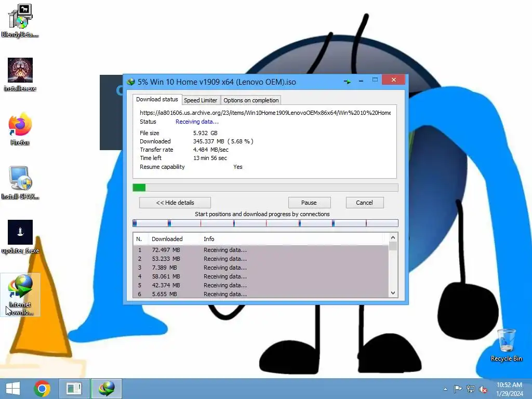Cancel the download
This screenshot has height=399, width=532.
click(x=364, y=203)
